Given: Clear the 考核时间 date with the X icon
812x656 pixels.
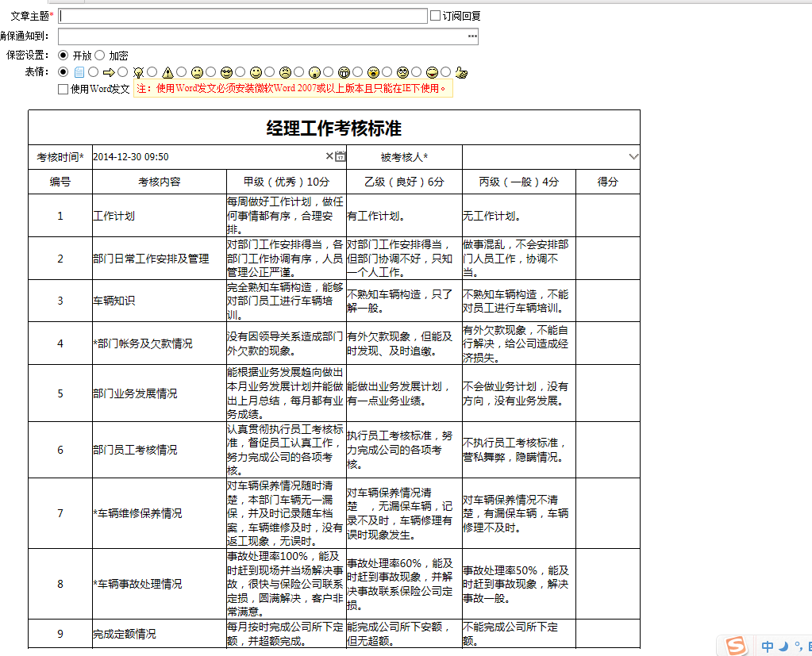Looking at the screenshot, I should [329, 155].
